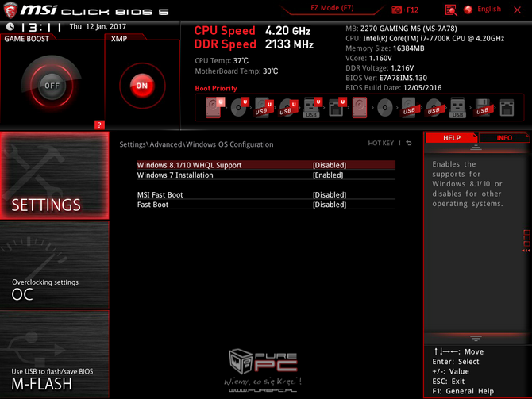The image size is (532, 399).
Task: Expand the side panel handle on the right edge
Action: tap(526, 241)
